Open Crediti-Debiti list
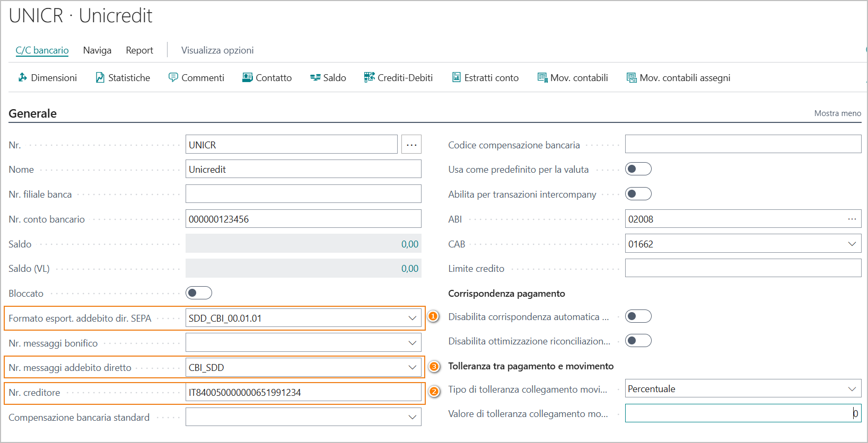This screenshot has height=443, width=868. (398, 78)
